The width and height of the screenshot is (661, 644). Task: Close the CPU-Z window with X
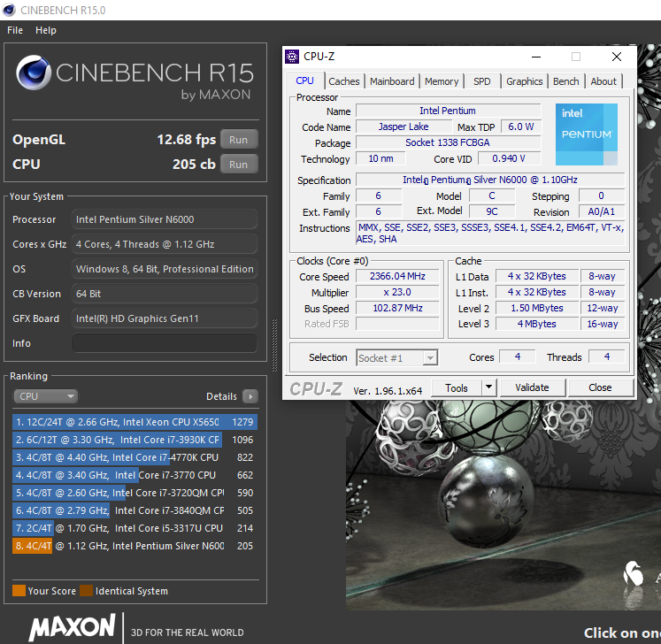pyautogui.click(x=617, y=57)
